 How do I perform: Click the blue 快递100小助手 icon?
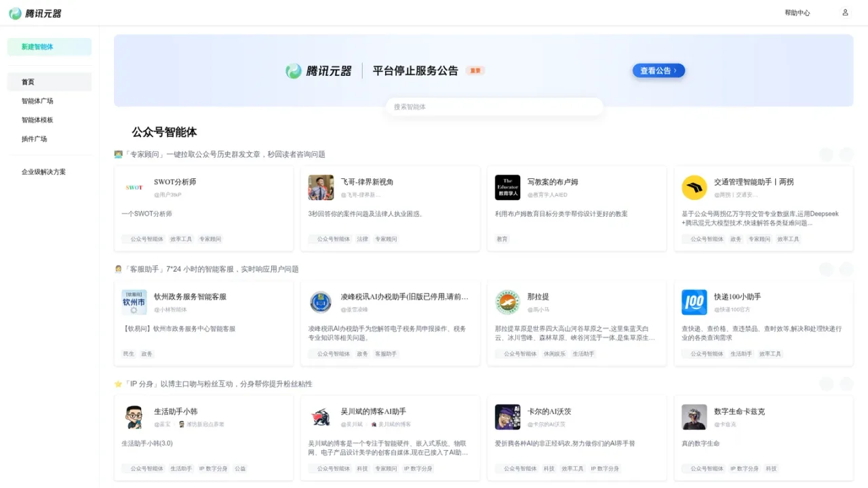pos(694,302)
